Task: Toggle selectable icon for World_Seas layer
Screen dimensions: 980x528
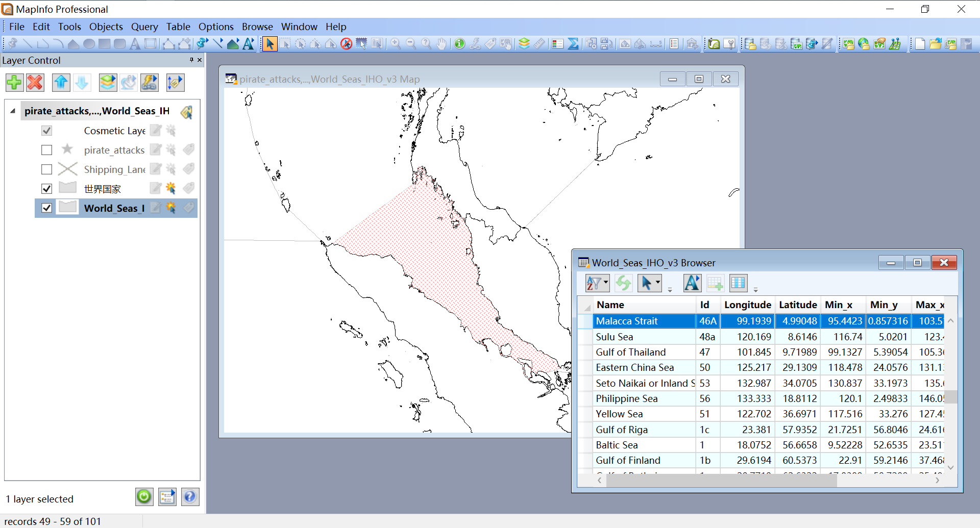Action: [x=170, y=208]
